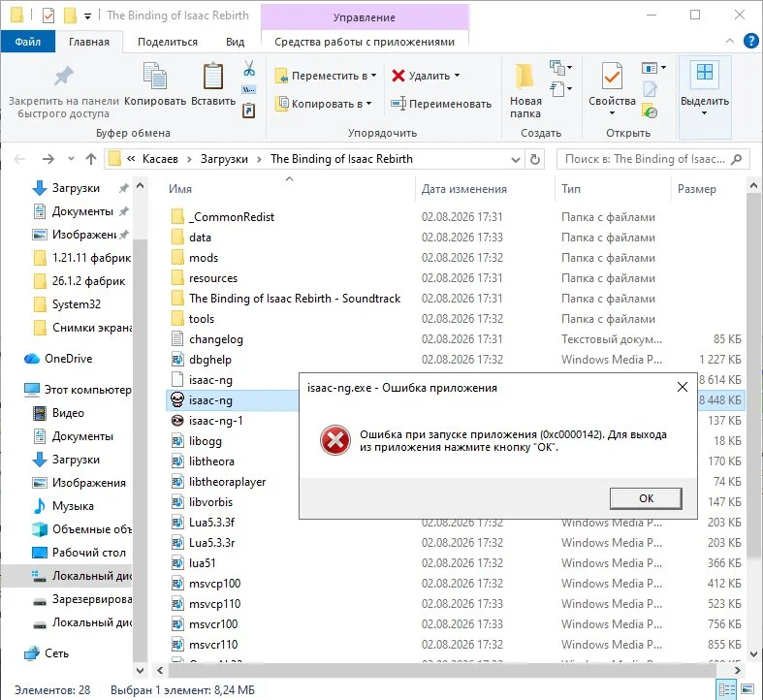Click Properties icon in quick access toolbar
The image size is (763, 700).
coord(48,16)
